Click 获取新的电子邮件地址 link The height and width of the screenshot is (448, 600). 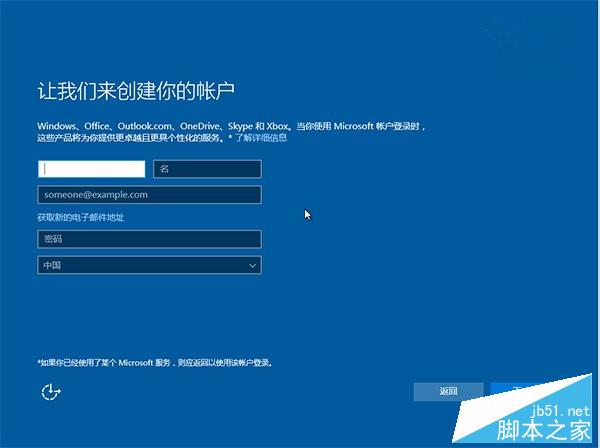[x=81, y=218]
